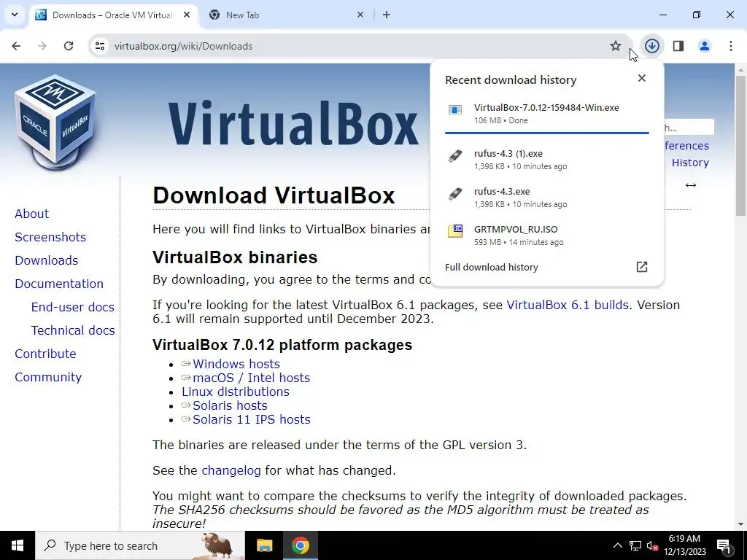Bookmark this page with the star icon
Image resolution: width=747 pixels, height=560 pixels.
point(616,46)
